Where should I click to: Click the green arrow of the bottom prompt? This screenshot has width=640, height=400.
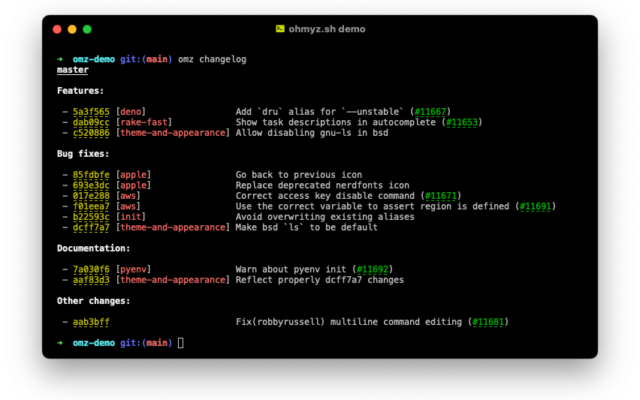60,343
